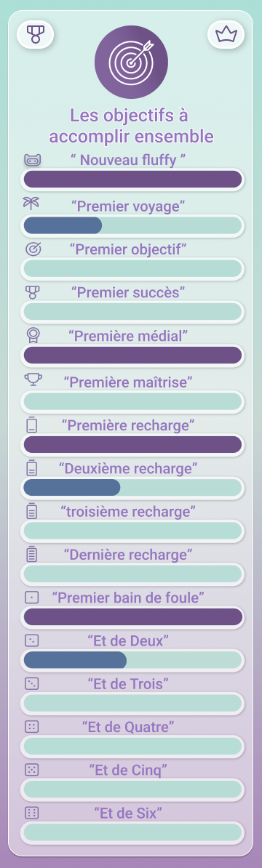Click the Premier voyage progress bar
Viewport: 262px width, 868px height.
133,225
